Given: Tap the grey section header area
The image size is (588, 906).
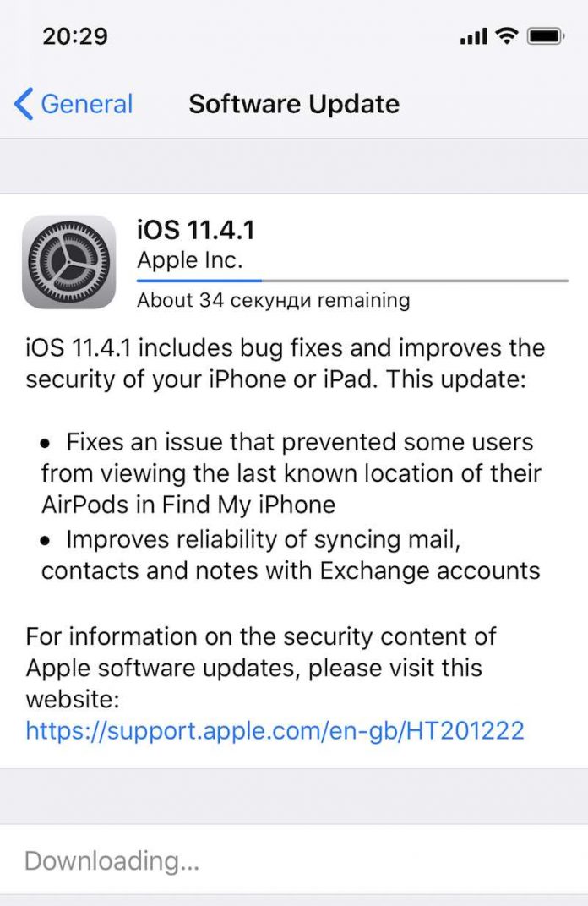Looking at the screenshot, I should click(x=294, y=166).
